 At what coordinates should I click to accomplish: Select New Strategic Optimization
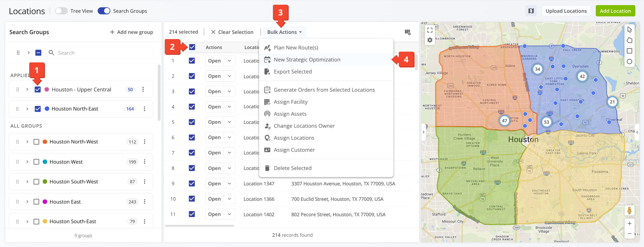click(x=326, y=60)
